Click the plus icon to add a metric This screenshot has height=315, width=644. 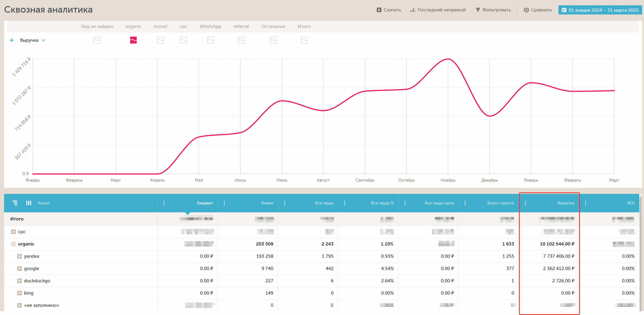click(12, 40)
